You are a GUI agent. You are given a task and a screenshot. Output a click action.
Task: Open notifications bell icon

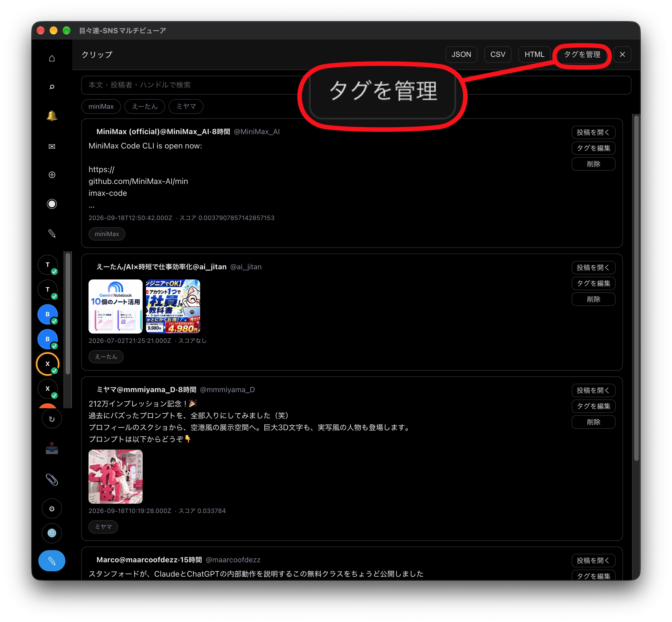click(52, 116)
